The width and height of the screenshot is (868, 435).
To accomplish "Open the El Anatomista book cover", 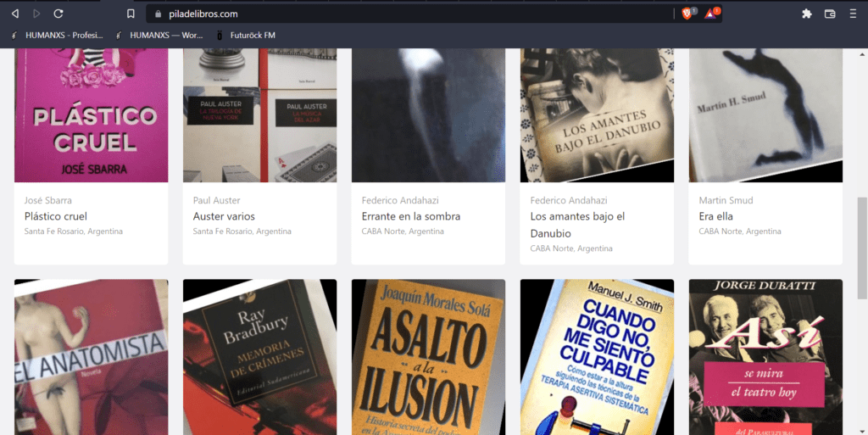I will click(92, 357).
